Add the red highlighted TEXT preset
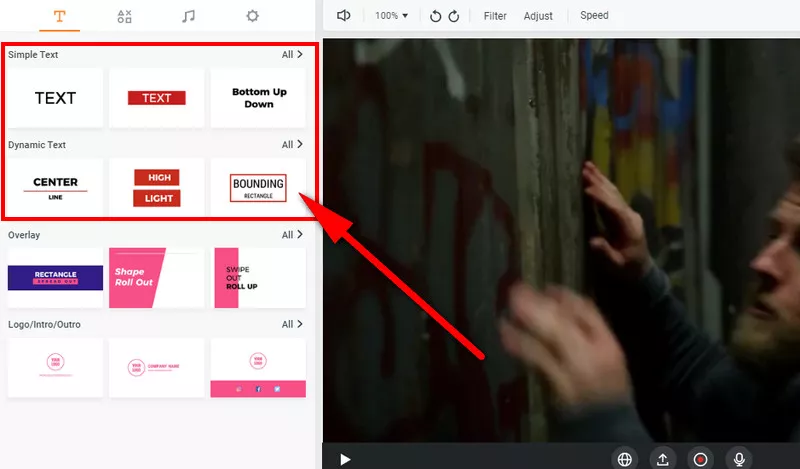Screen dimensions: 800x469 click(x=157, y=98)
